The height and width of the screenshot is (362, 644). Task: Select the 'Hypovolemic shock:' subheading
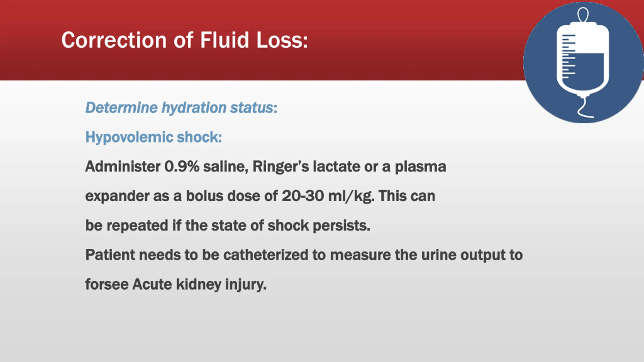tap(153, 137)
